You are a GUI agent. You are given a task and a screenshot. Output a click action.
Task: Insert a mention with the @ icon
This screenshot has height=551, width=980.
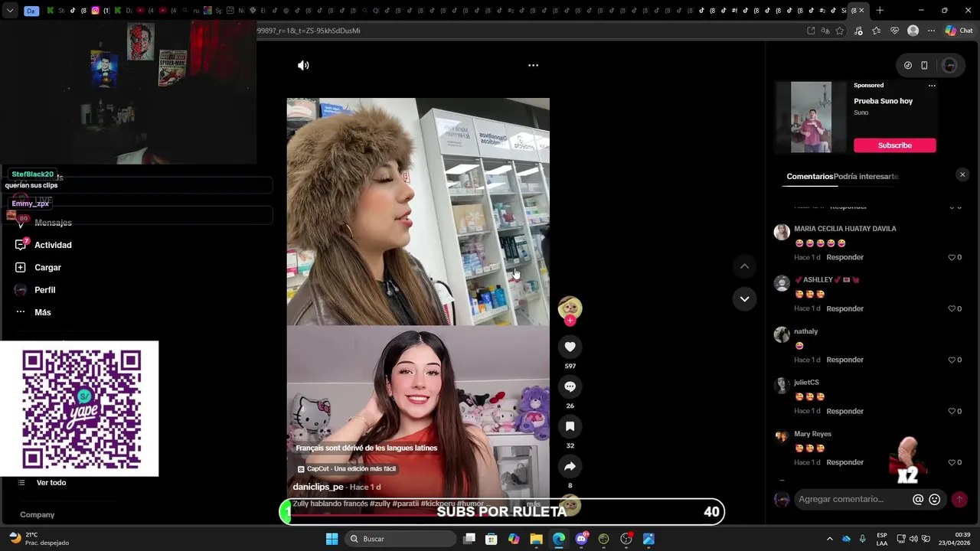point(917,499)
